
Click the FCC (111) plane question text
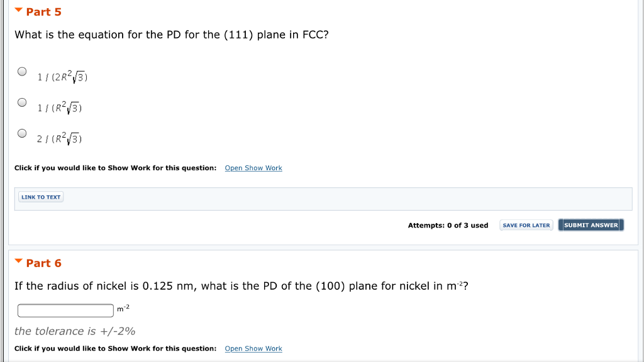click(172, 35)
